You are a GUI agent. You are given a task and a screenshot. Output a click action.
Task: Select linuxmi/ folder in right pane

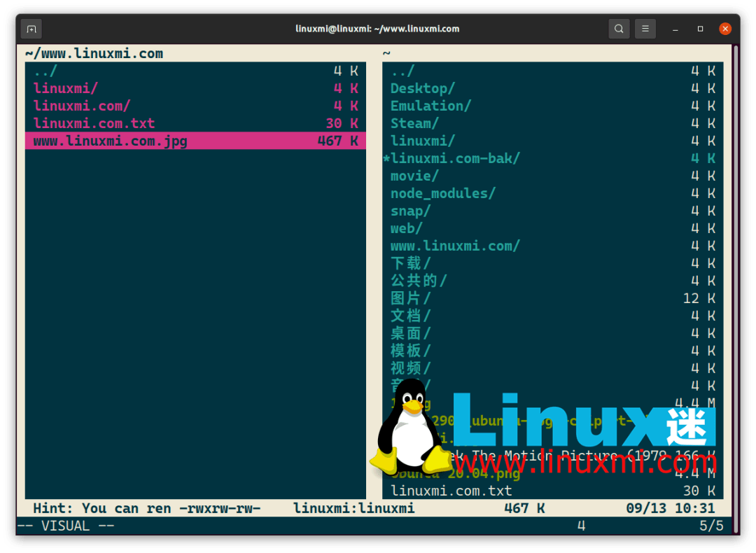[x=552, y=141]
